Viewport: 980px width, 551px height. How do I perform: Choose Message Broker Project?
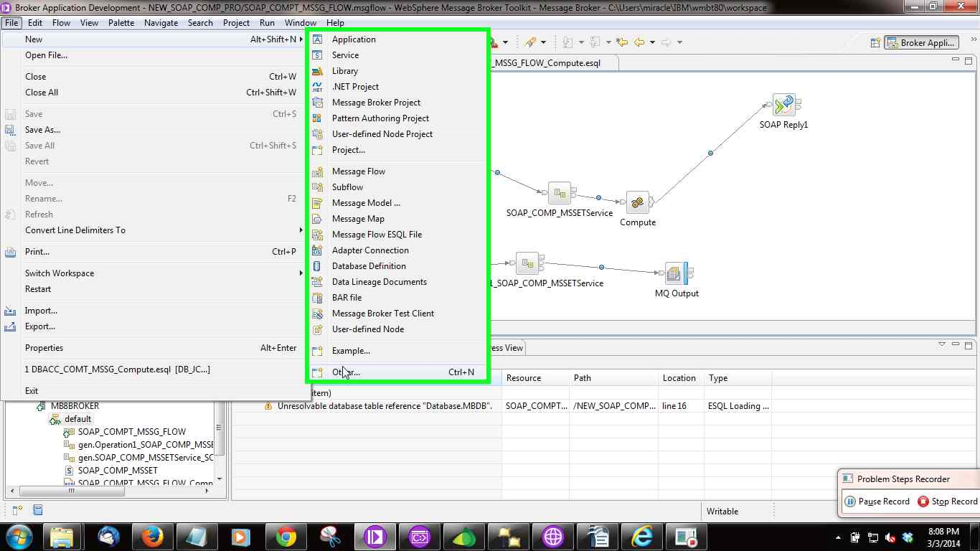(398, 103)
